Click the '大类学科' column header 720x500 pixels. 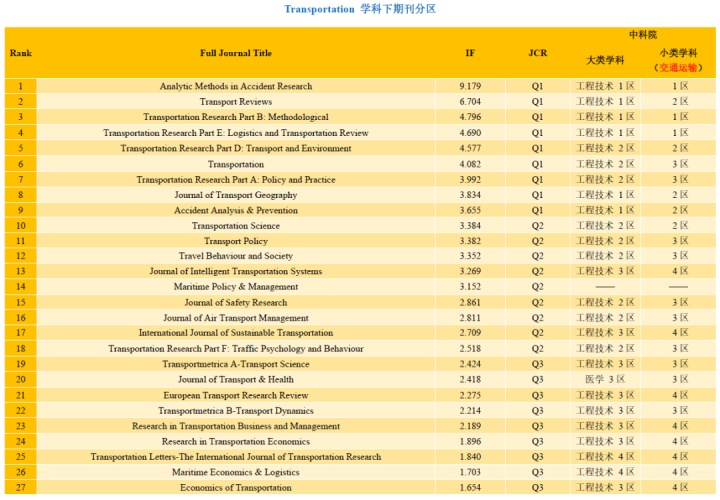(605, 60)
